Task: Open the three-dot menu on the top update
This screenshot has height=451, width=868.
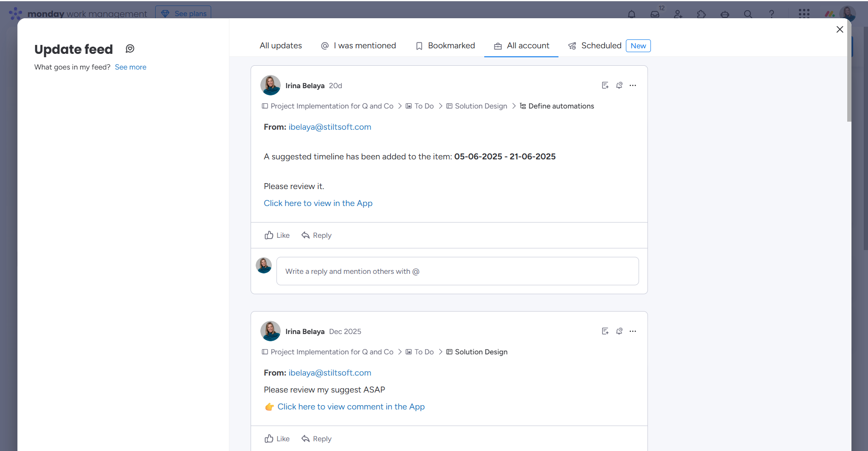Action: pyautogui.click(x=633, y=85)
